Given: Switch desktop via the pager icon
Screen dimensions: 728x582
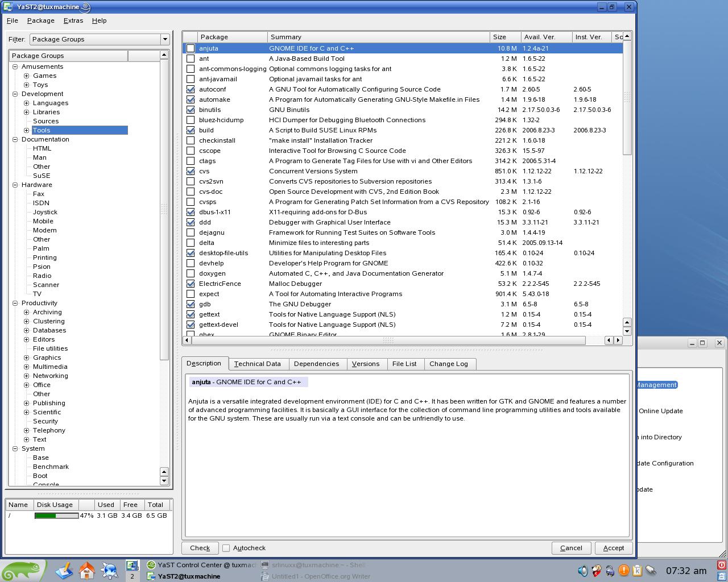Looking at the screenshot, I should point(132,571).
